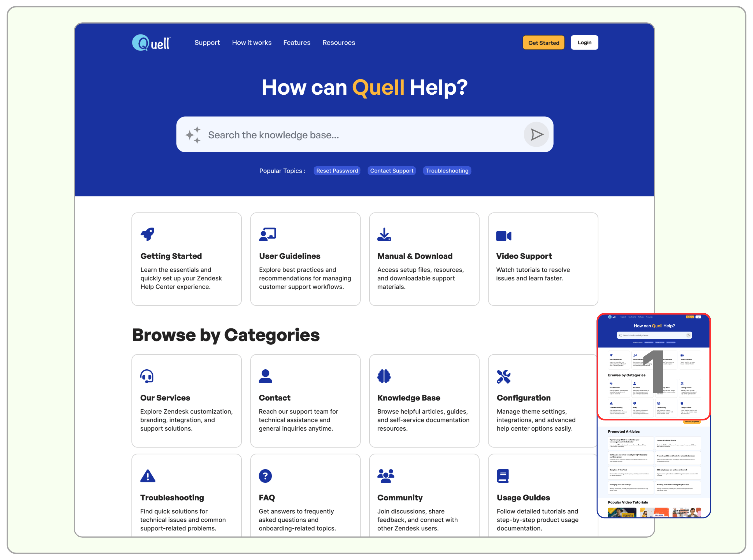Click the download icon on Manual & Download

click(x=384, y=234)
